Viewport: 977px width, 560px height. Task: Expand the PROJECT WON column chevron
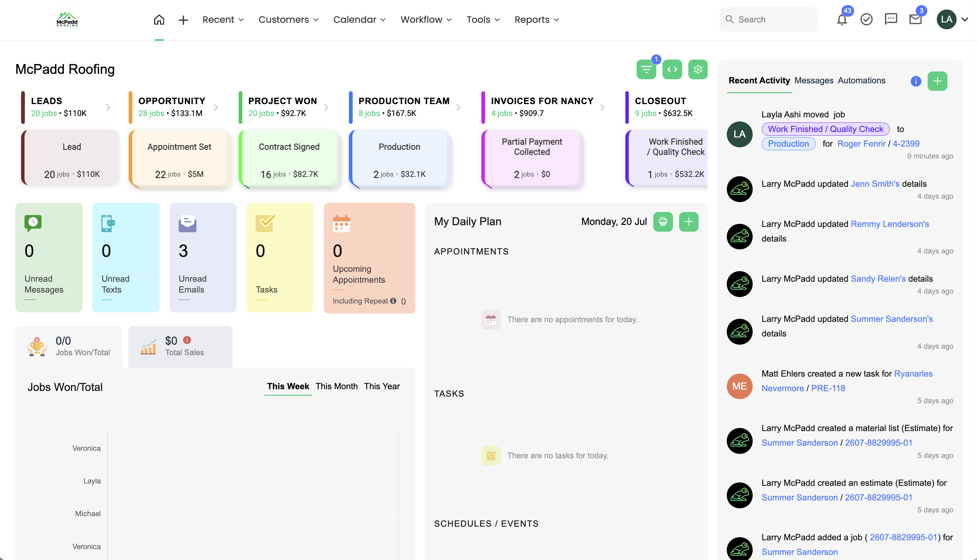[x=326, y=107]
